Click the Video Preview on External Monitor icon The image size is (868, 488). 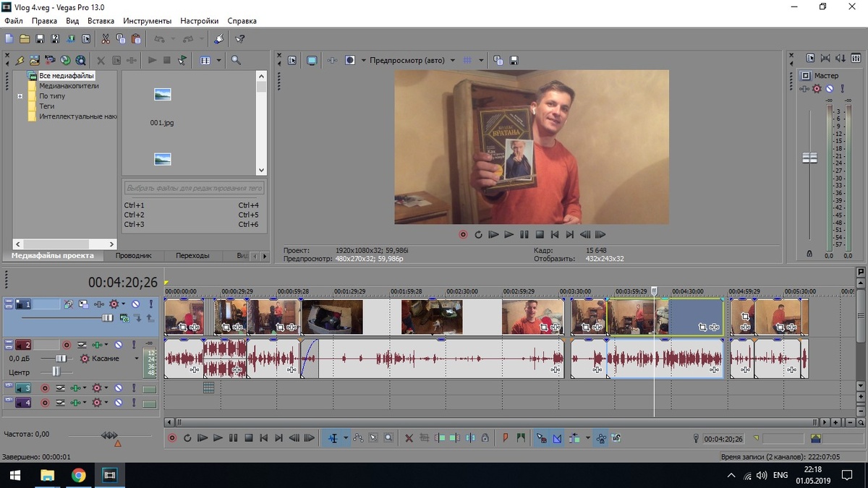tap(312, 60)
